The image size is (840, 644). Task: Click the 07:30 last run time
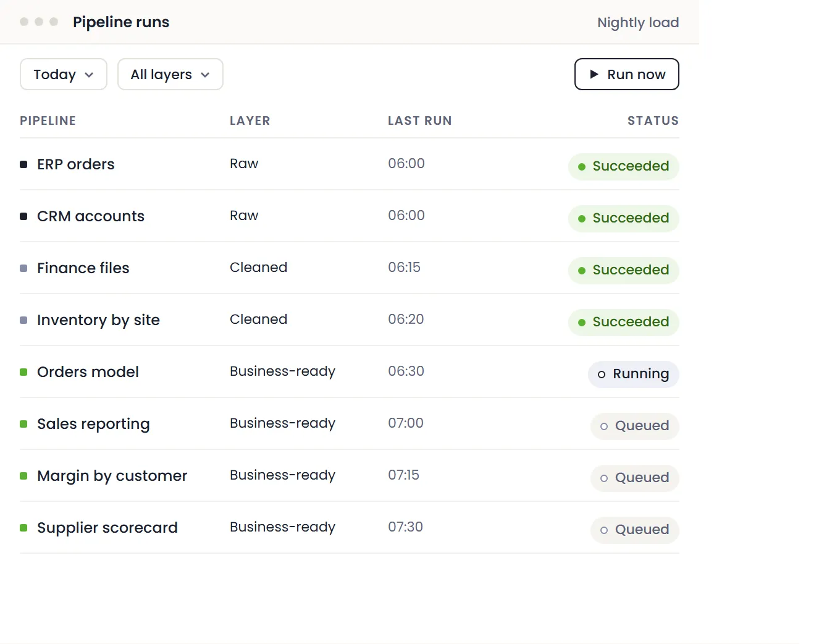(x=405, y=527)
